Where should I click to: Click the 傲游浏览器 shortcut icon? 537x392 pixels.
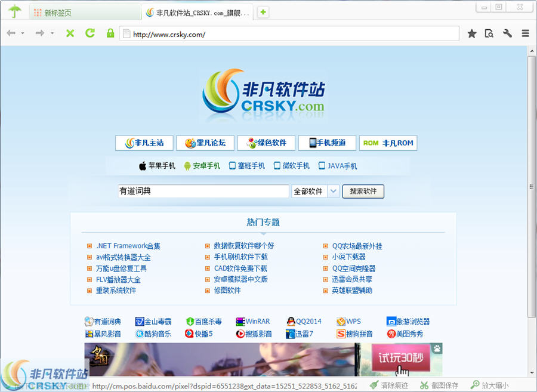[391, 322]
